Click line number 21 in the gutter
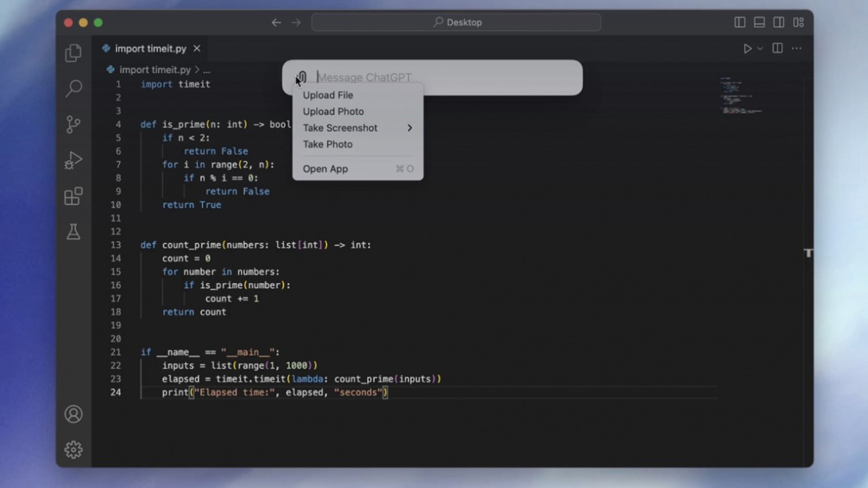This screenshot has width=868, height=488. pyautogui.click(x=116, y=352)
